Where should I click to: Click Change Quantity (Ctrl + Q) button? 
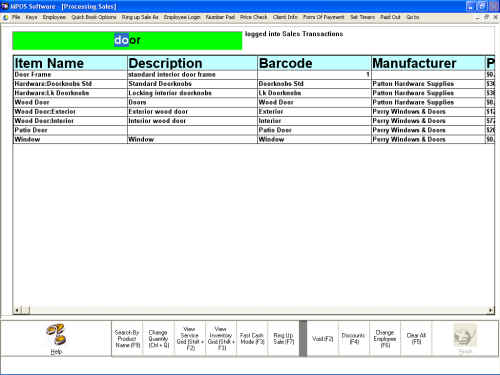click(158, 339)
